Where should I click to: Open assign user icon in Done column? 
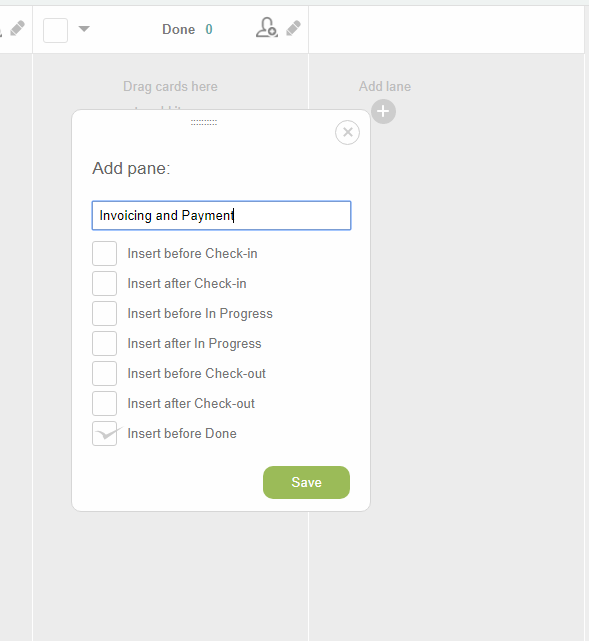pos(267,28)
